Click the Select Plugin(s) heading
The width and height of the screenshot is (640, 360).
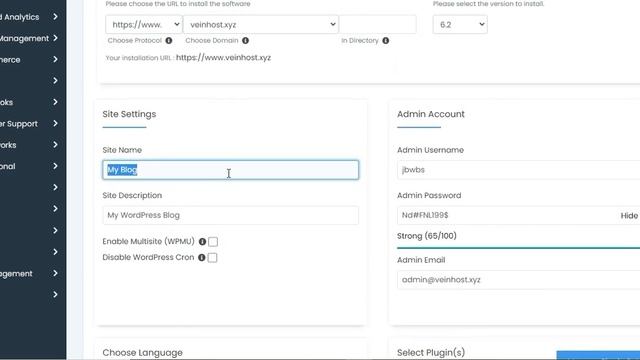pos(431,352)
